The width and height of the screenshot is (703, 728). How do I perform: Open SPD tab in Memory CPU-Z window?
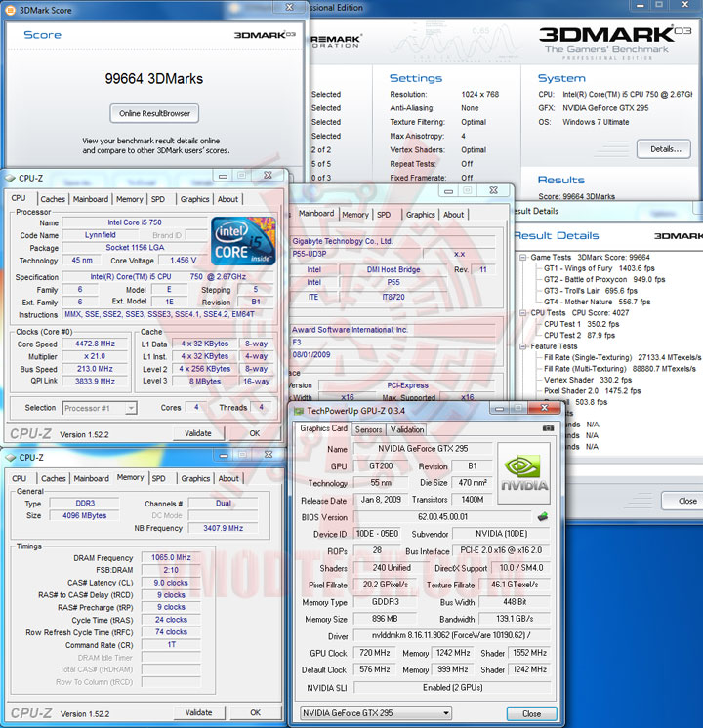tap(158, 479)
